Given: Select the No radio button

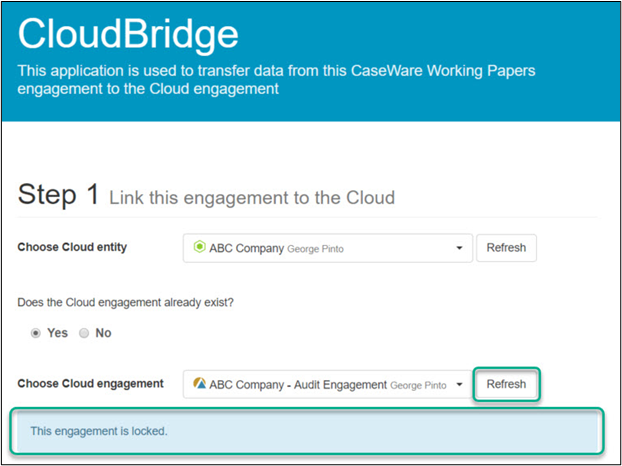Looking at the screenshot, I should click(84, 334).
